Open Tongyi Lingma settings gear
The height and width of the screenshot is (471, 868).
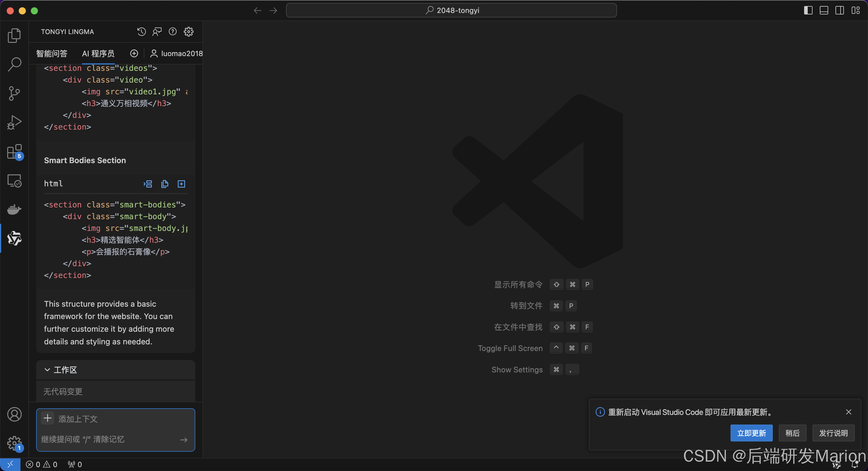(x=188, y=32)
